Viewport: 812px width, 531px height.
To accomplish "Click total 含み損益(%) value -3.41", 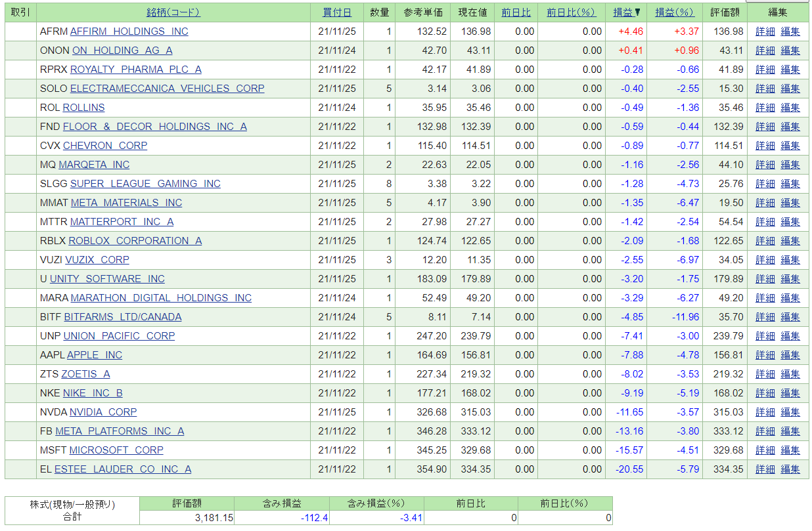I will tap(411, 518).
